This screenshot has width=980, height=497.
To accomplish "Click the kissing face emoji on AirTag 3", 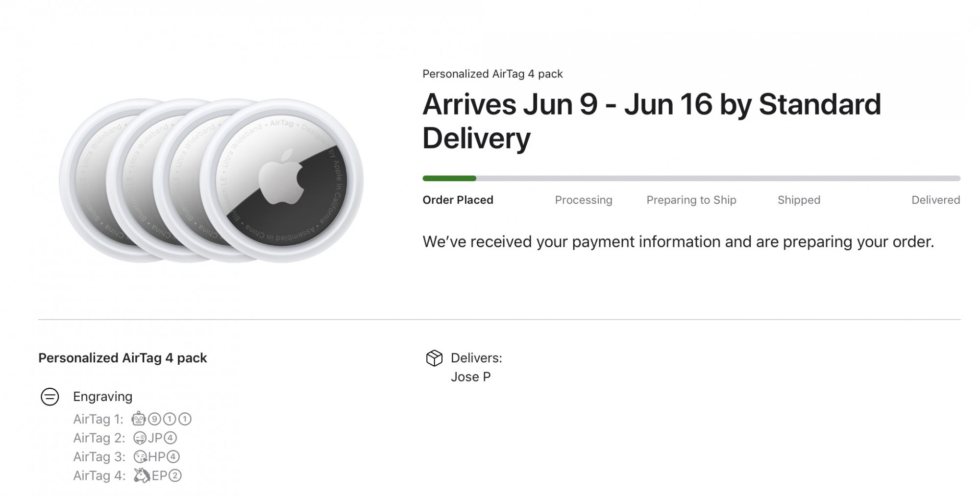I will coord(140,457).
